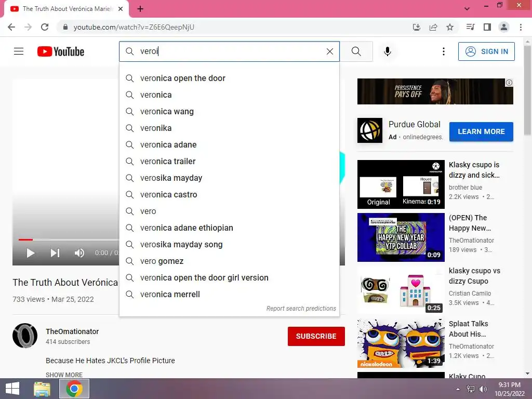Open 'Klasky csupo is dizzy and sick' thumbnail
This screenshot has width=532, height=399.
[401, 184]
